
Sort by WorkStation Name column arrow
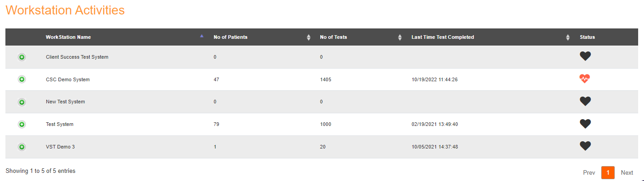[202, 36]
